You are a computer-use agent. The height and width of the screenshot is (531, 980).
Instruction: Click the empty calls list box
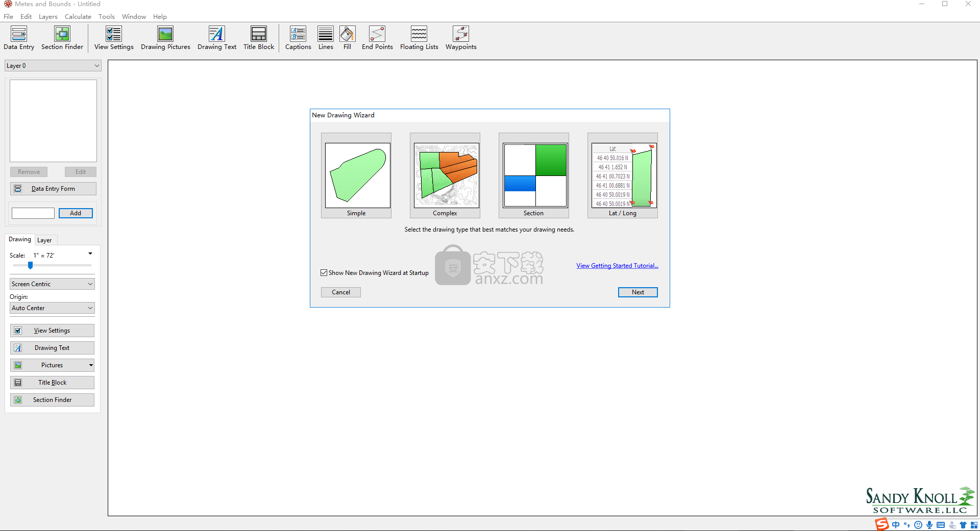point(53,121)
